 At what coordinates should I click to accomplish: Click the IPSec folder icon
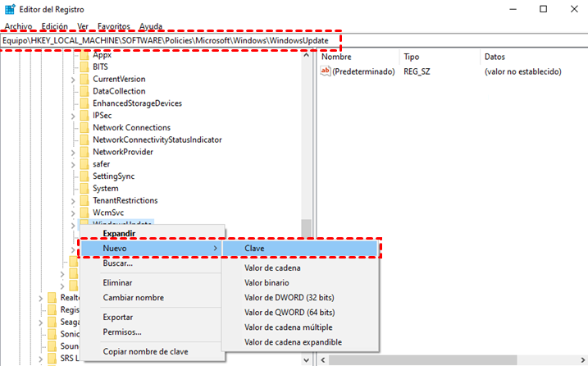tap(84, 116)
